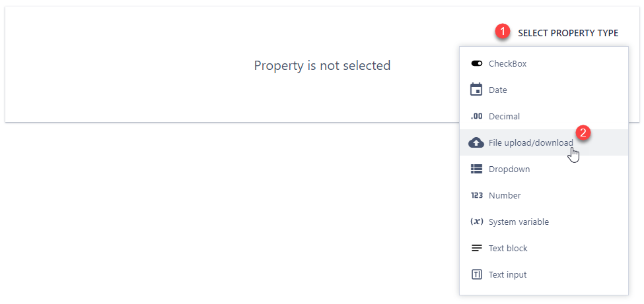The width and height of the screenshot is (644, 304).
Task: Select File upload/download option
Action: coord(530,143)
